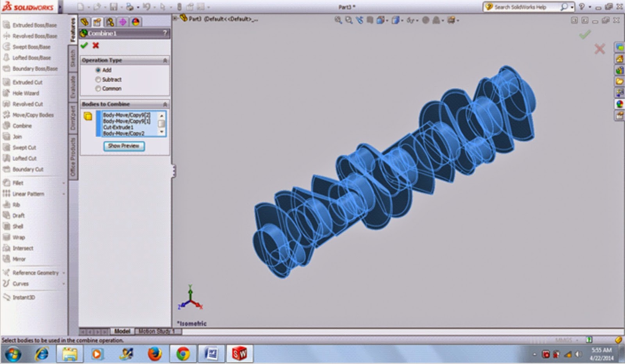Switch to the Evaluate vertical tab
The image size is (625, 364).
click(x=73, y=87)
